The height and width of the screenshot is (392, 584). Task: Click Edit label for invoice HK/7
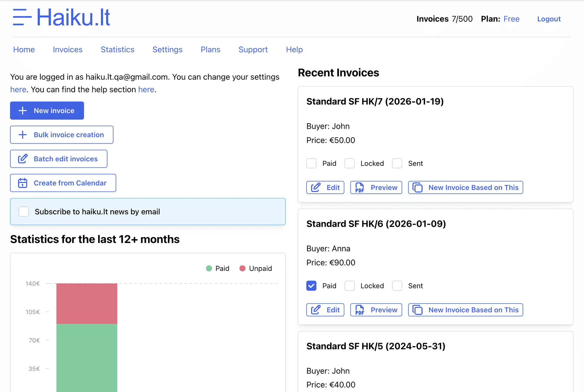[x=333, y=187]
